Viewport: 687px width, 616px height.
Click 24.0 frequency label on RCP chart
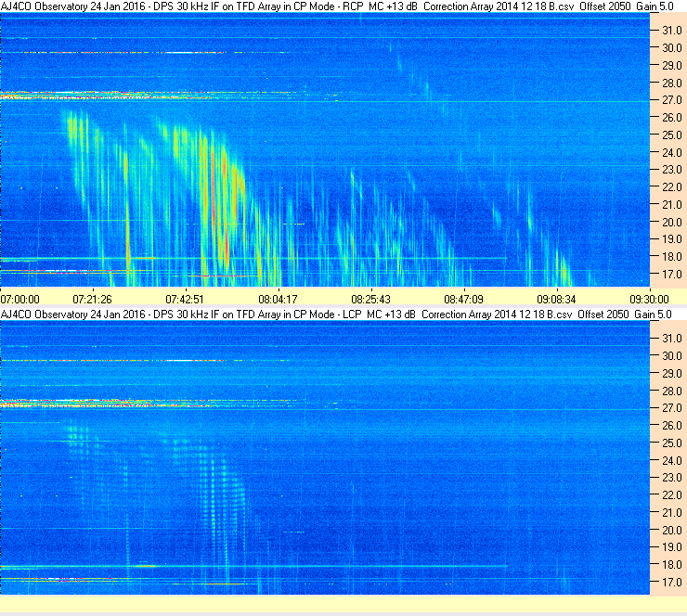(x=672, y=153)
